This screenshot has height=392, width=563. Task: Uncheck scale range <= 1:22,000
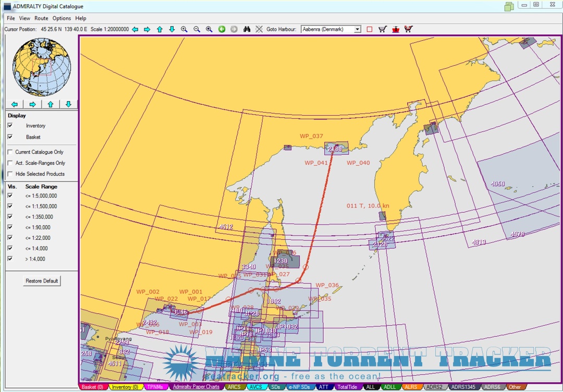click(10, 238)
